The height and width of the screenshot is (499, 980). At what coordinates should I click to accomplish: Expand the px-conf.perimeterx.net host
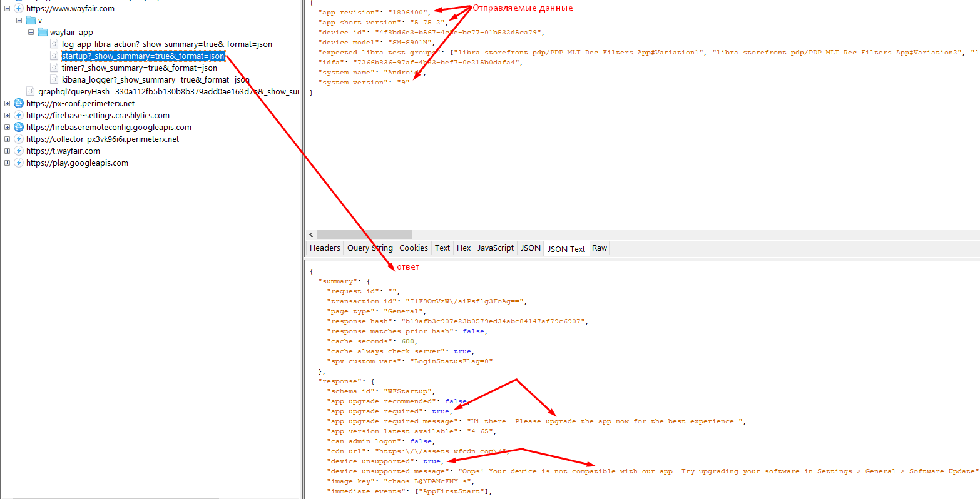click(x=7, y=104)
